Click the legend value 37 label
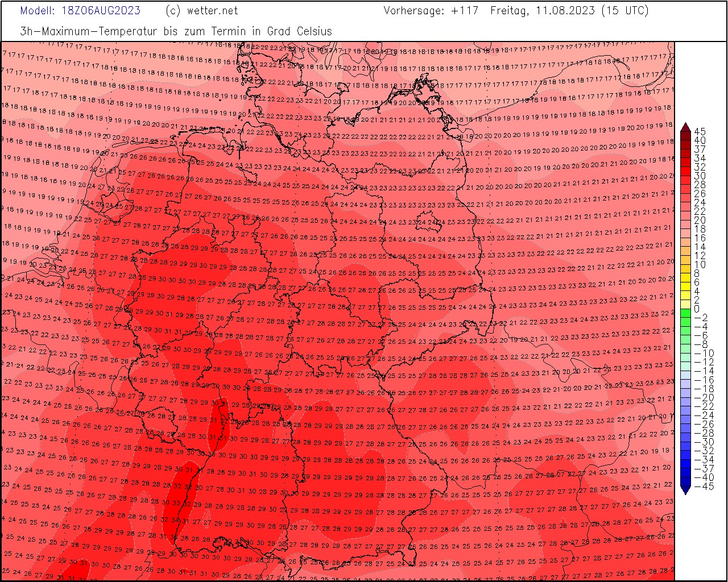Viewport: 728px width, 582px height. pyautogui.click(x=700, y=149)
